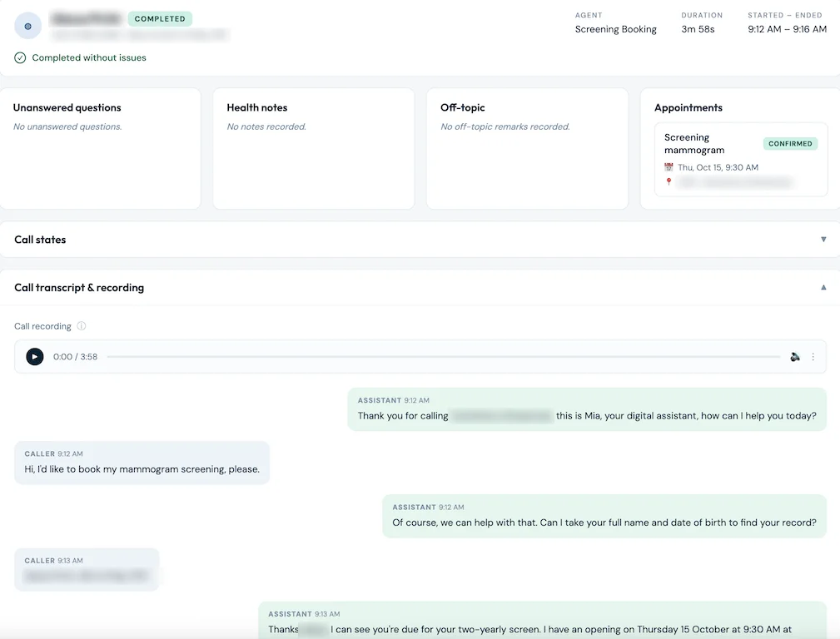The height and width of the screenshot is (639, 840).
Task: Click the assistant greeting message from Mia
Action: click(587, 409)
